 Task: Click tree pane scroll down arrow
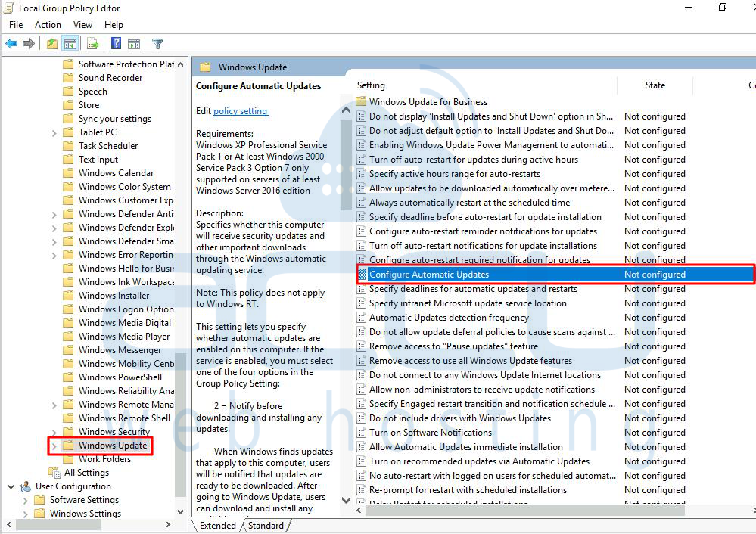(180, 512)
